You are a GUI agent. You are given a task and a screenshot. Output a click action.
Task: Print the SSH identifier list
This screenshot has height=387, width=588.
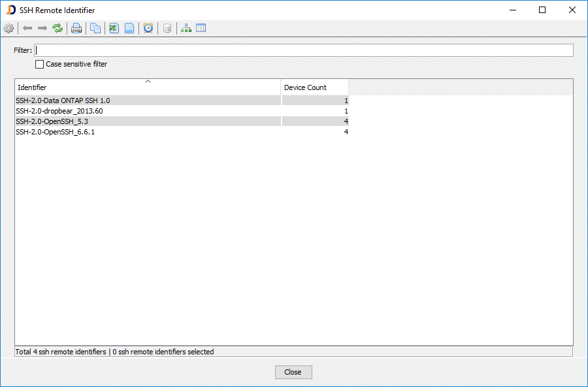(x=76, y=28)
